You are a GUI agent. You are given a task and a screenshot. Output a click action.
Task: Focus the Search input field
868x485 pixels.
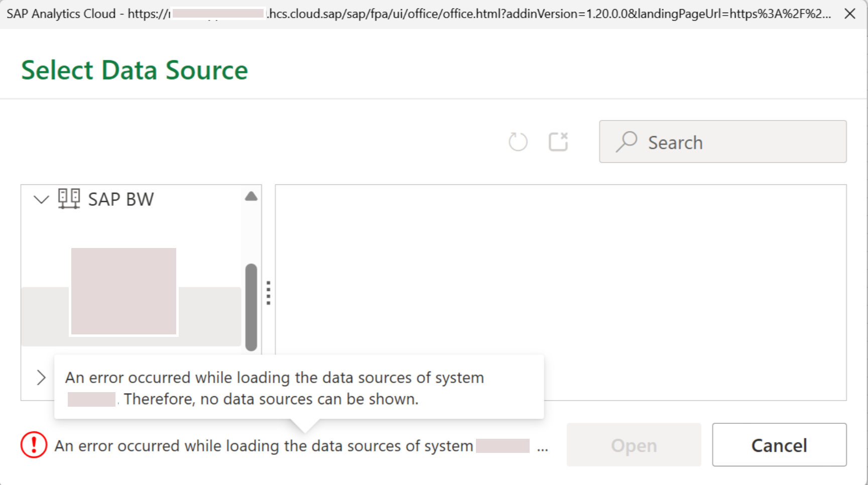[722, 142]
